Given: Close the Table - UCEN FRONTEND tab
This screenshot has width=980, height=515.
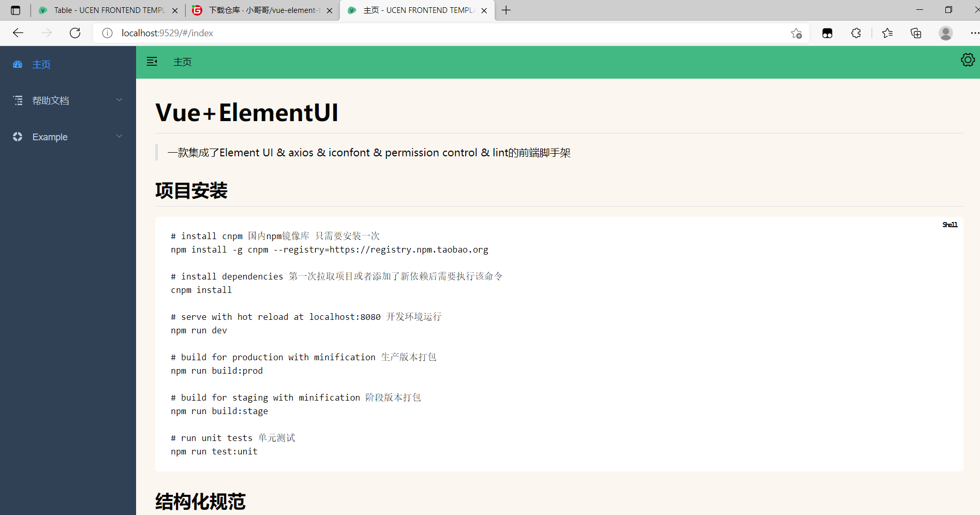Looking at the screenshot, I should 175,10.
